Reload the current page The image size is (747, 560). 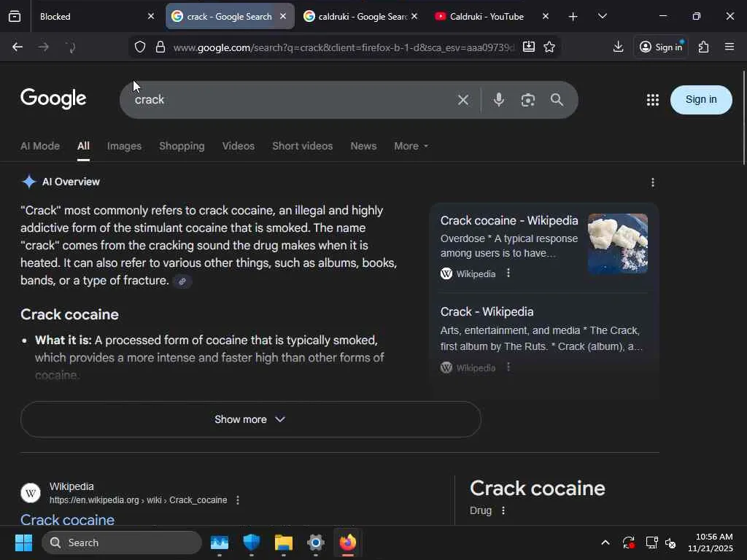pos(70,47)
